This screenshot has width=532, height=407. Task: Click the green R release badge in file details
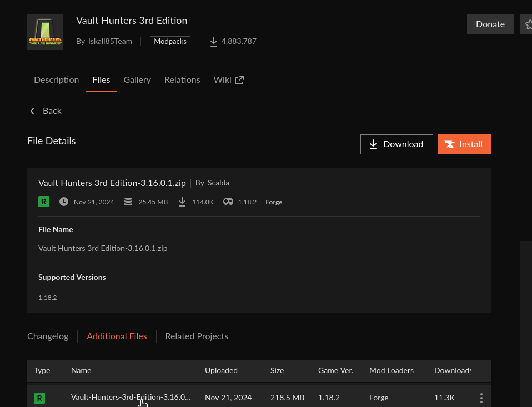(44, 202)
